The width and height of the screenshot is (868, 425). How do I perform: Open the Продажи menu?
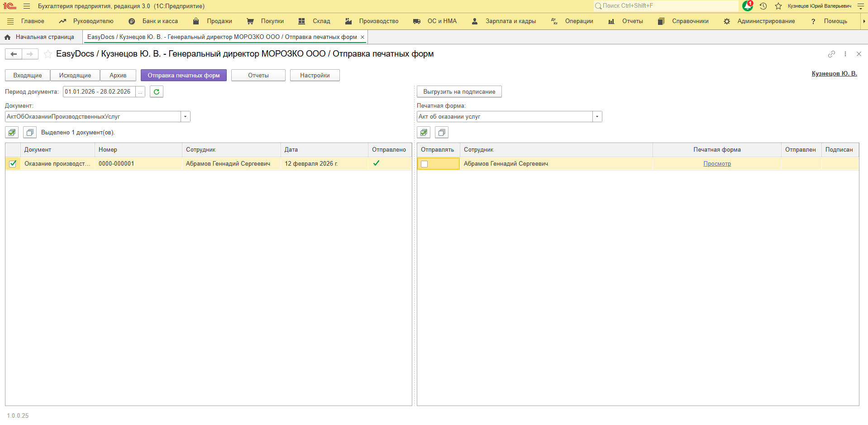click(x=219, y=21)
